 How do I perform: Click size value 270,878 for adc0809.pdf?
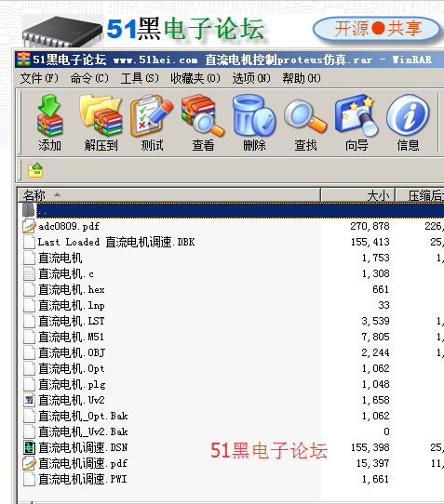point(370,226)
